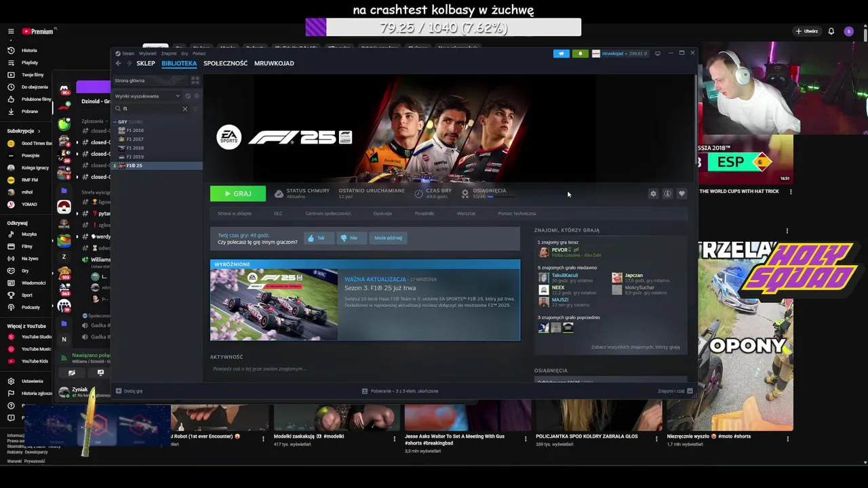This screenshot has height=488, width=868.
Task: Expand the mruwkojad account dropdown
Action: tap(620, 54)
